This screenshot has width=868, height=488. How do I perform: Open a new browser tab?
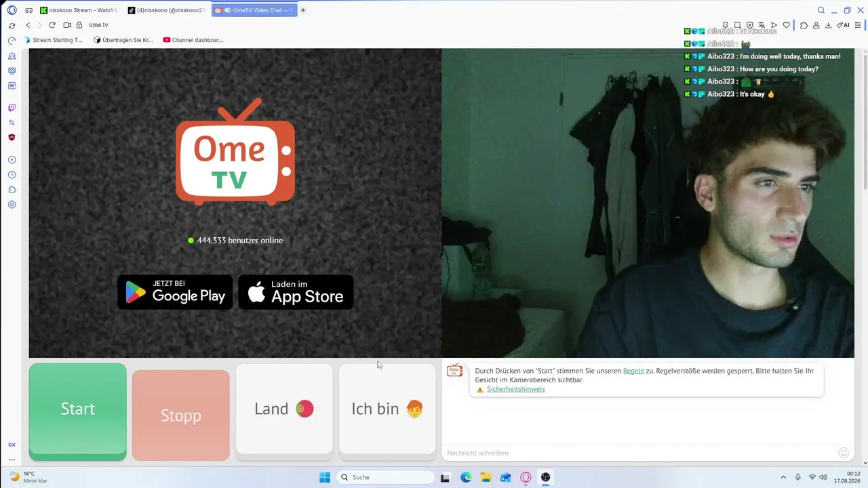click(303, 10)
